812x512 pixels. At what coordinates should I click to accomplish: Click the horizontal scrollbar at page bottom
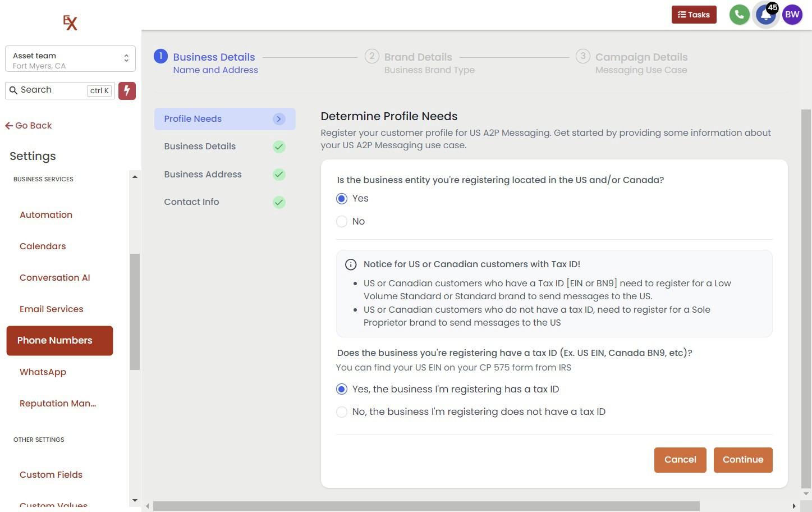pos(426,506)
